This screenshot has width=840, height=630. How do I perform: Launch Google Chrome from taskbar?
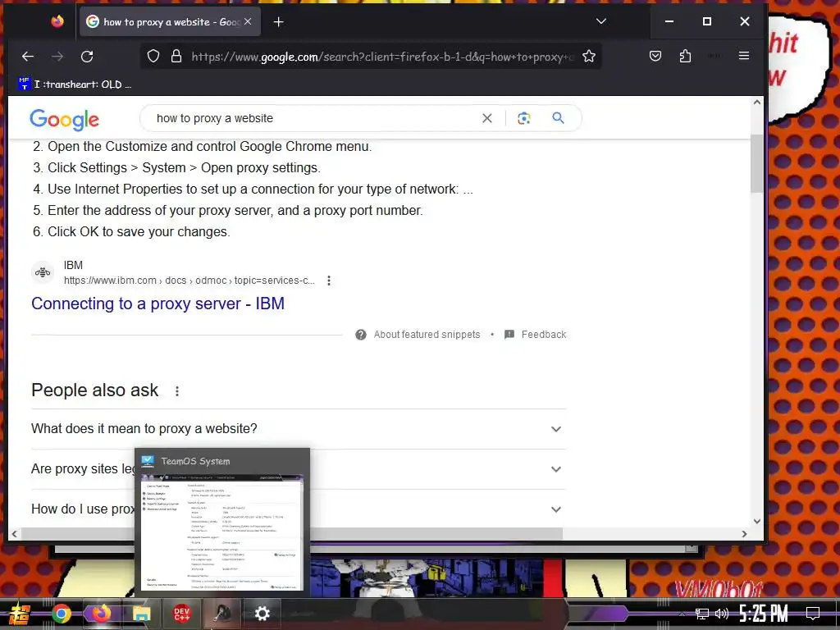coord(61,614)
